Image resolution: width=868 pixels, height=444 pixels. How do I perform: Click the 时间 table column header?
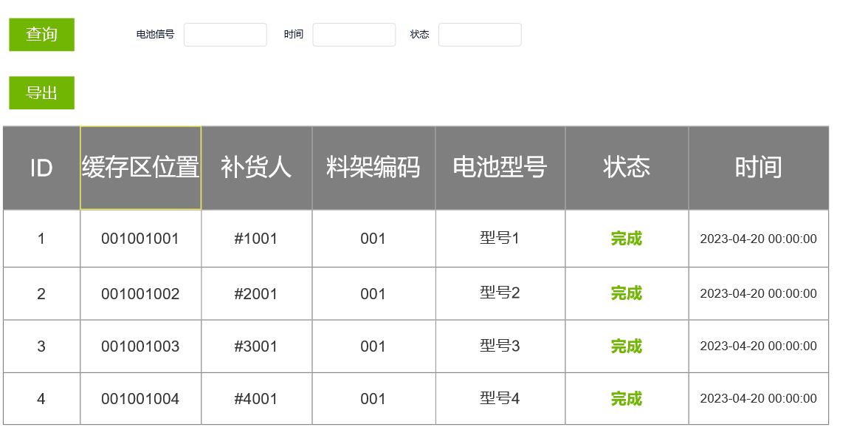(x=758, y=168)
